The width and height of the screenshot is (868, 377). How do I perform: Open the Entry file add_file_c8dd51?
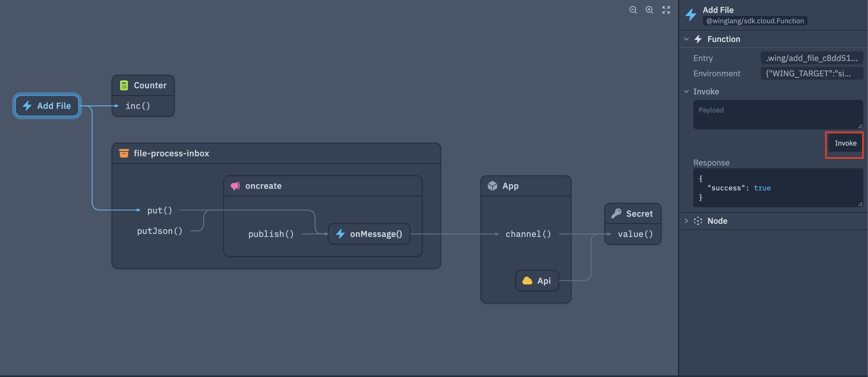pos(812,58)
